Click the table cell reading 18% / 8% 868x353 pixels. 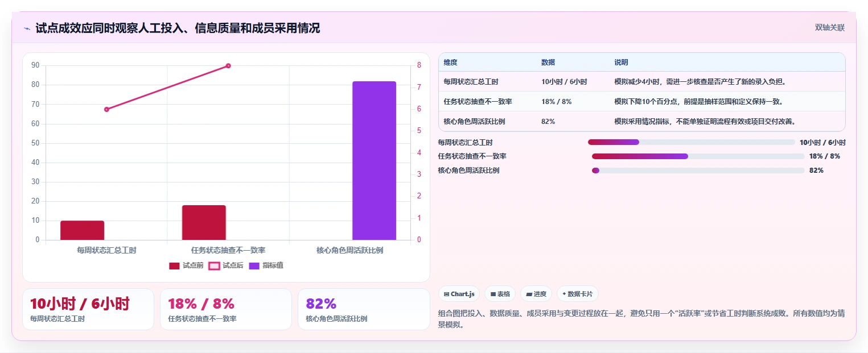coord(556,102)
